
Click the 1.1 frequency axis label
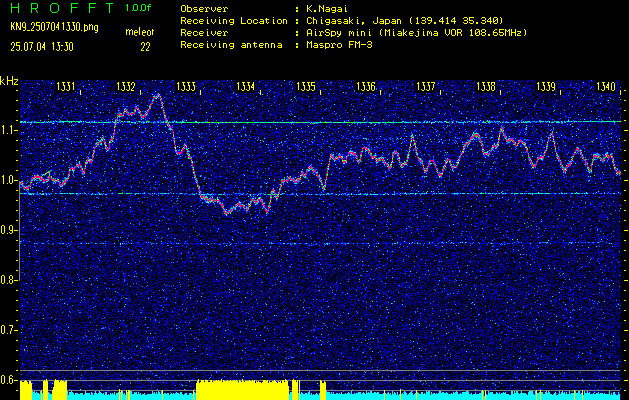click(x=8, y=130)
